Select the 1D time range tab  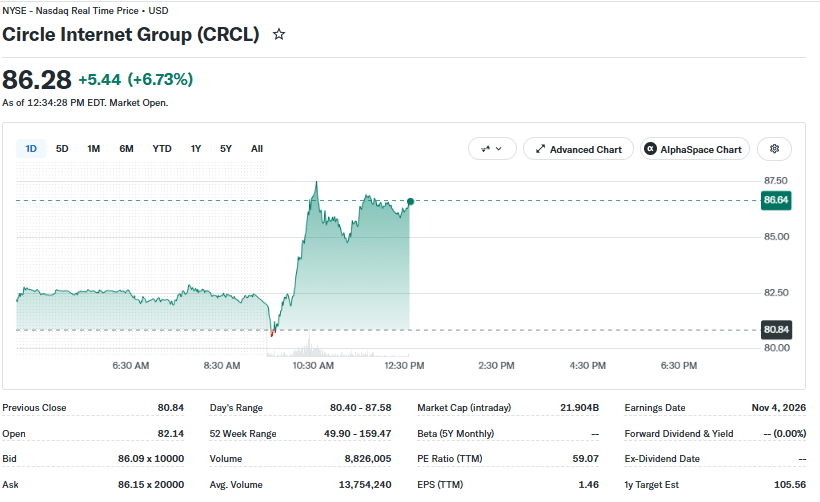(31, 149)
